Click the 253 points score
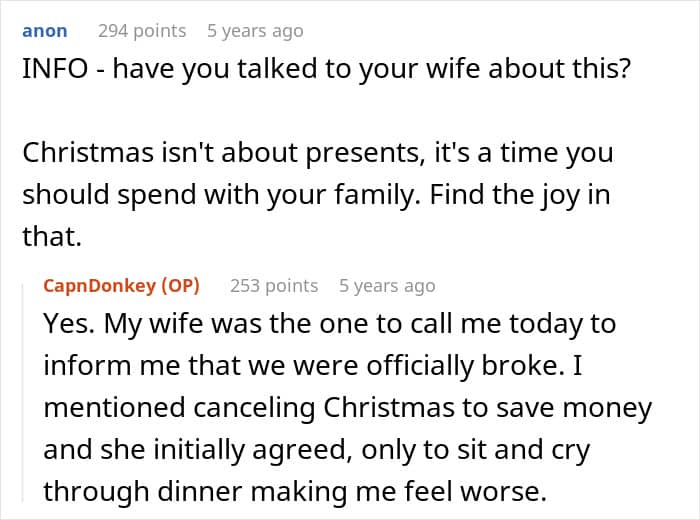The width and height of the screenshot is (700, 520). [273, 285]
